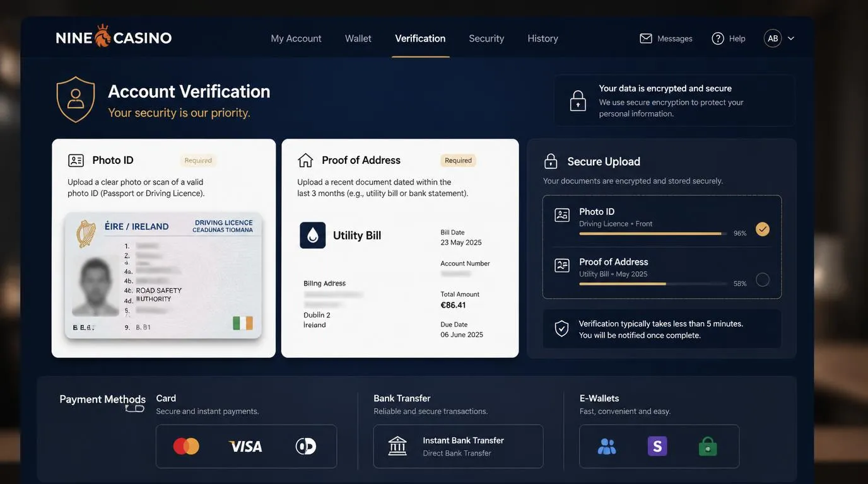The height and width of the screenshot is (484, 868).
Task: Select the third card brand icon
Action: [x=306, y=446]
